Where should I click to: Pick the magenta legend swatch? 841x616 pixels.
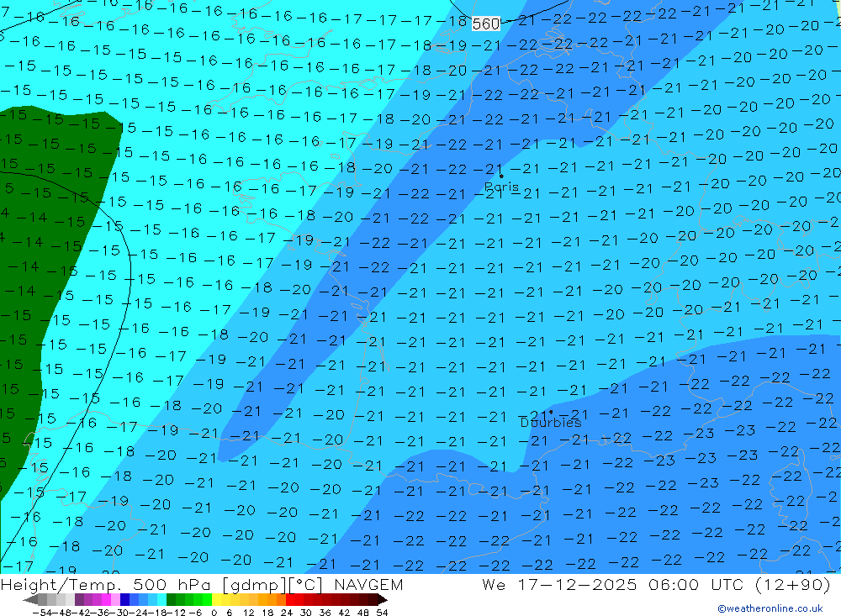click(x=106, y=600)
